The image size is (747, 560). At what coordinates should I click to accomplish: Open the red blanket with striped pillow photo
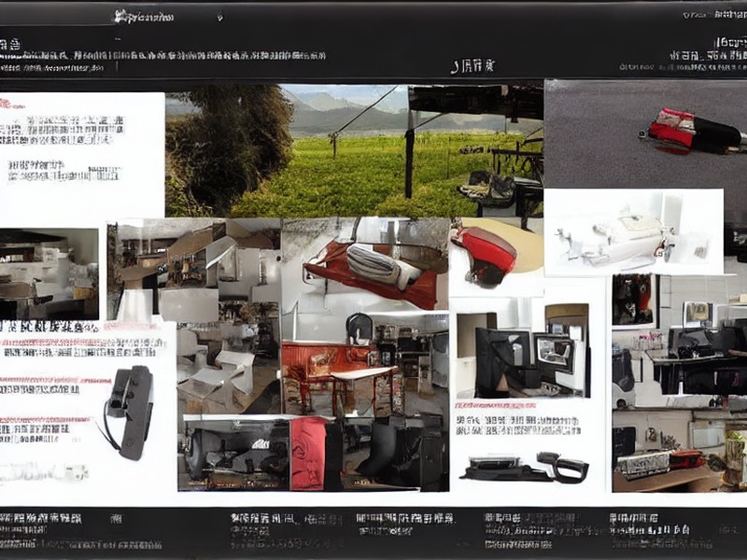pos(365,264)
